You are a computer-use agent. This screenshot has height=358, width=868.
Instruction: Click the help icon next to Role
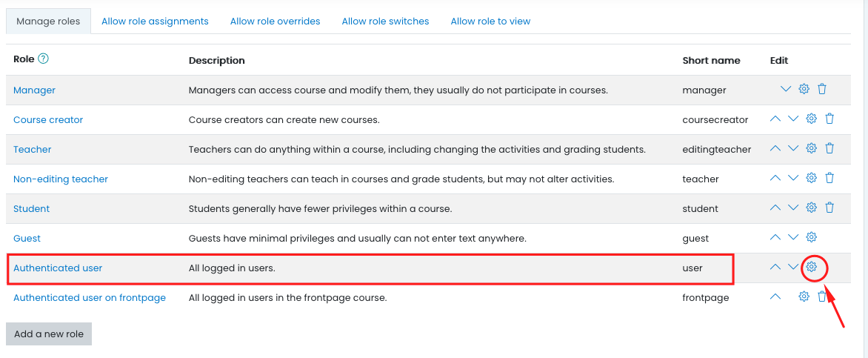pos(43,59)
